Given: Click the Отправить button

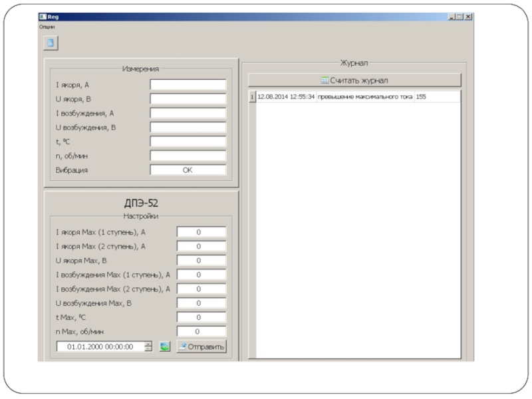Looking at the screenshot, I should pyautogui.click(x=201, y=346).
